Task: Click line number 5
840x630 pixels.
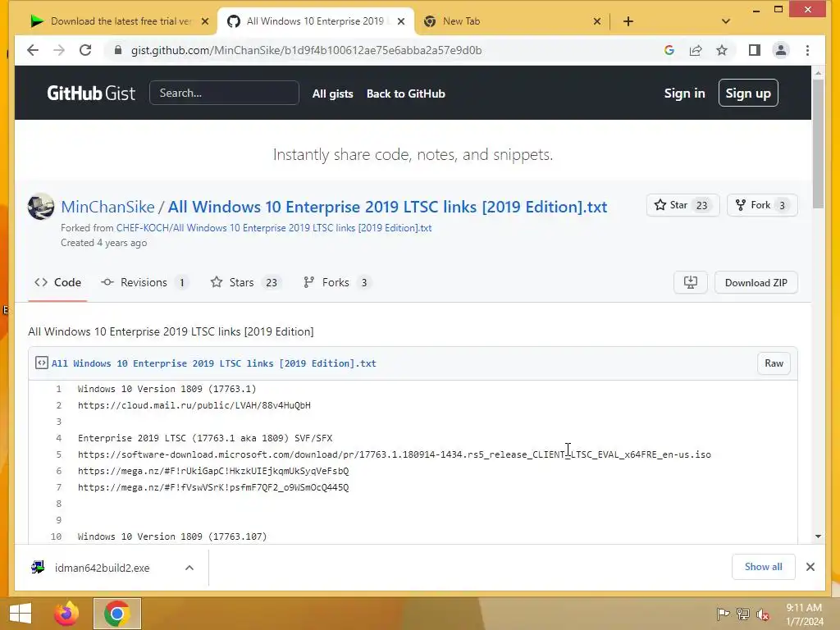Action: [58, 454]
